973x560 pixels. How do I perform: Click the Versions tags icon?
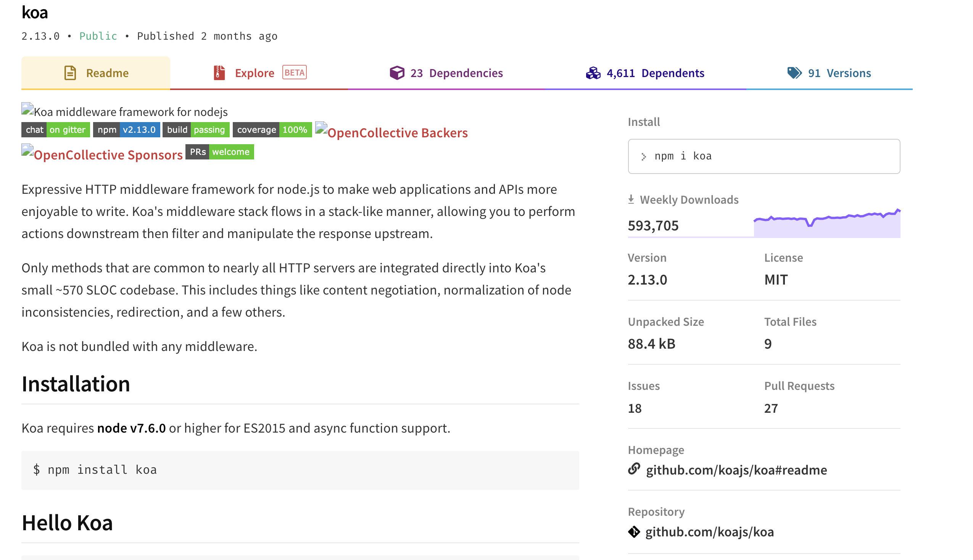point(794,73)
